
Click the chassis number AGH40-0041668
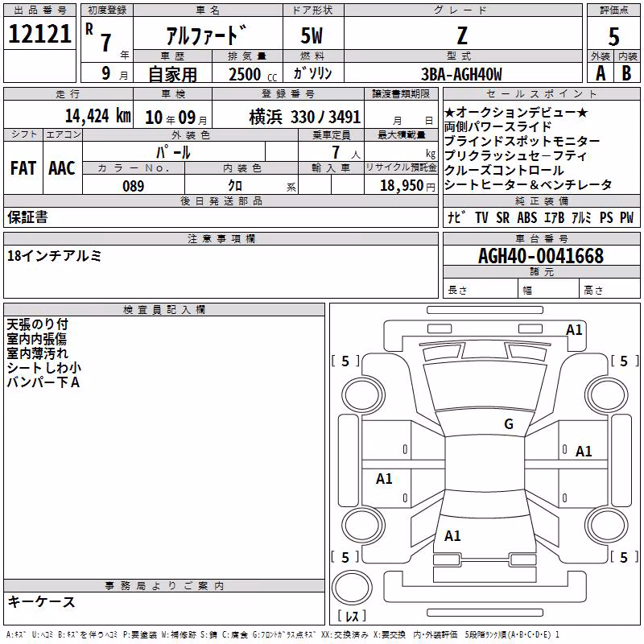[x=541, y=256]
